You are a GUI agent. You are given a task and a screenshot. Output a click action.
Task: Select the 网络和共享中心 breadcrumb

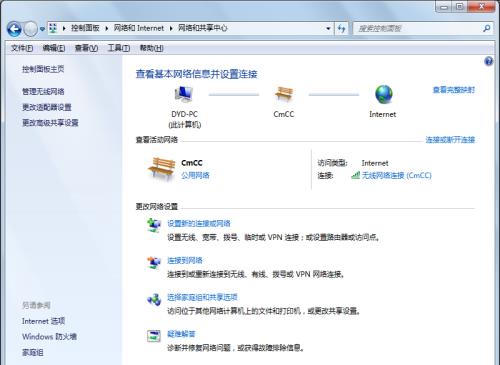click(x=202, y=28)
